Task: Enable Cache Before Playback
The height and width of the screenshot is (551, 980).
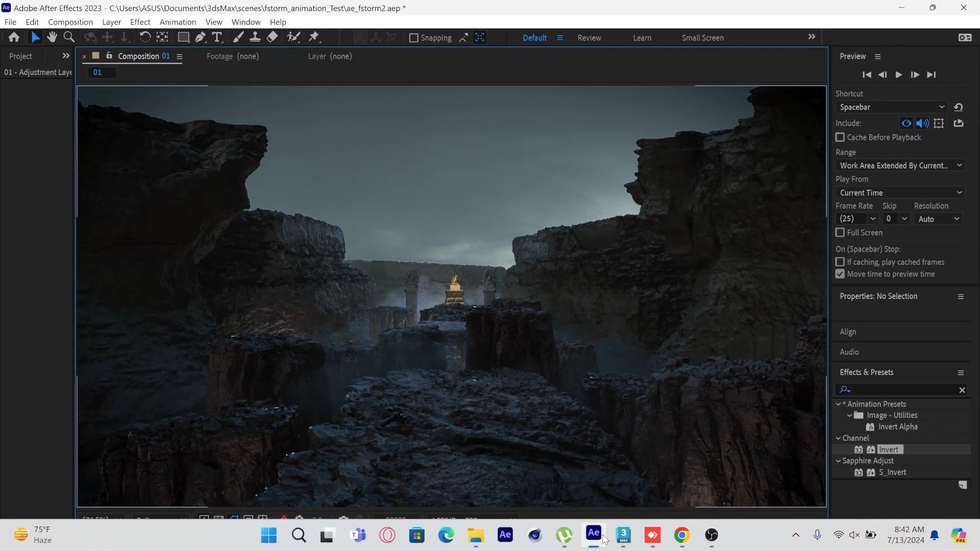Action: tap(840, 137)
